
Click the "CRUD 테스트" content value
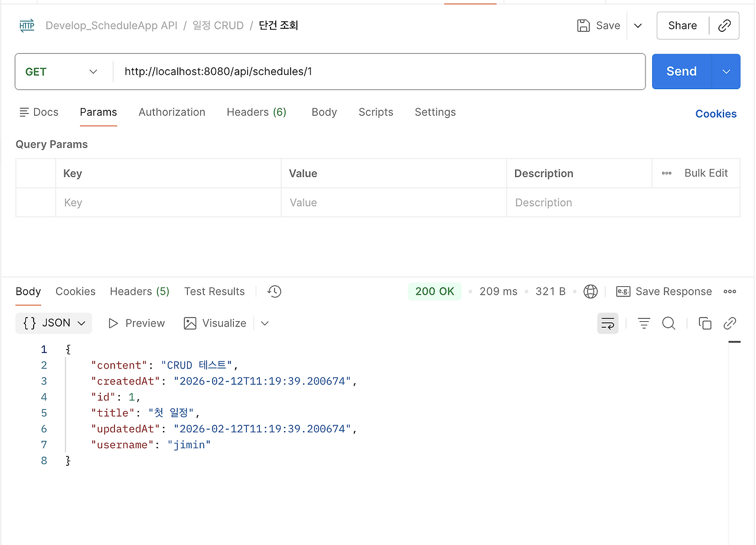click(x=197, y=365)
